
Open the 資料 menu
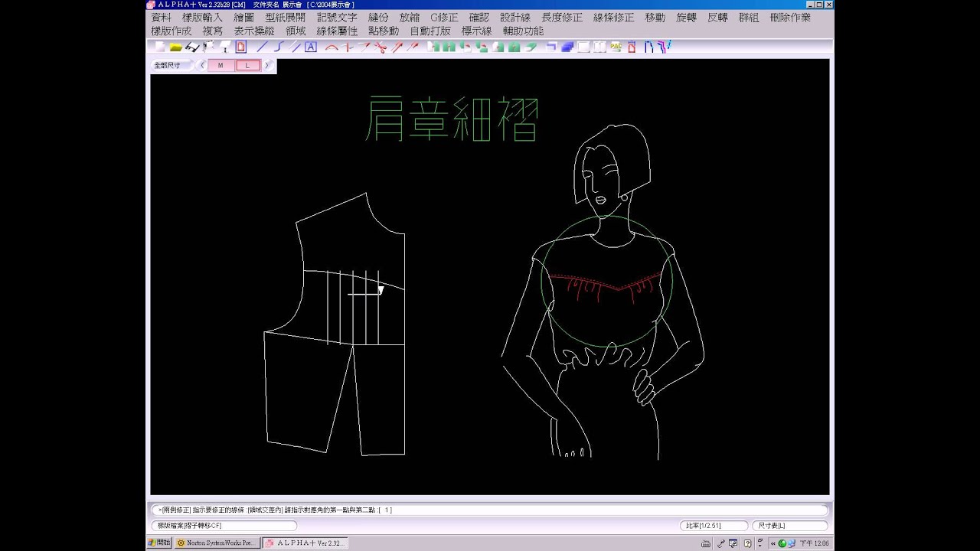pos(162,17)
